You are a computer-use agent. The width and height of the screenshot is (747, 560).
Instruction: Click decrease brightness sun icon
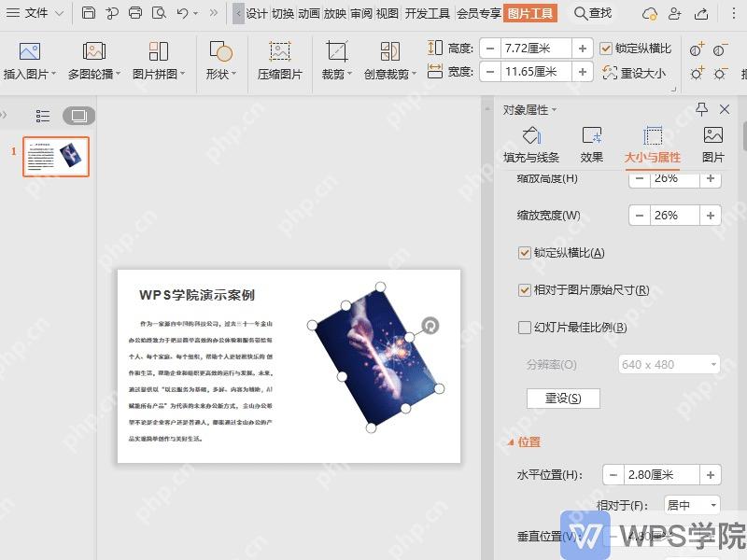[x=720, y=74]
